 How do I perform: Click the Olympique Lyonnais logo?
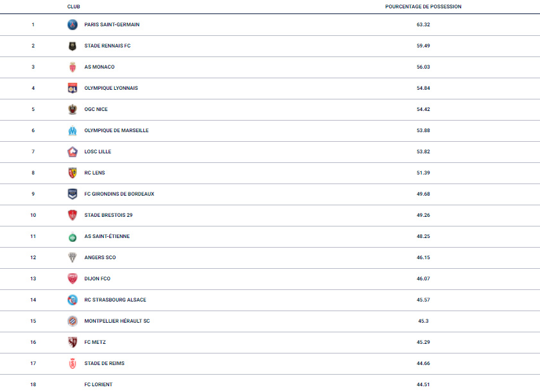(73, 88)
